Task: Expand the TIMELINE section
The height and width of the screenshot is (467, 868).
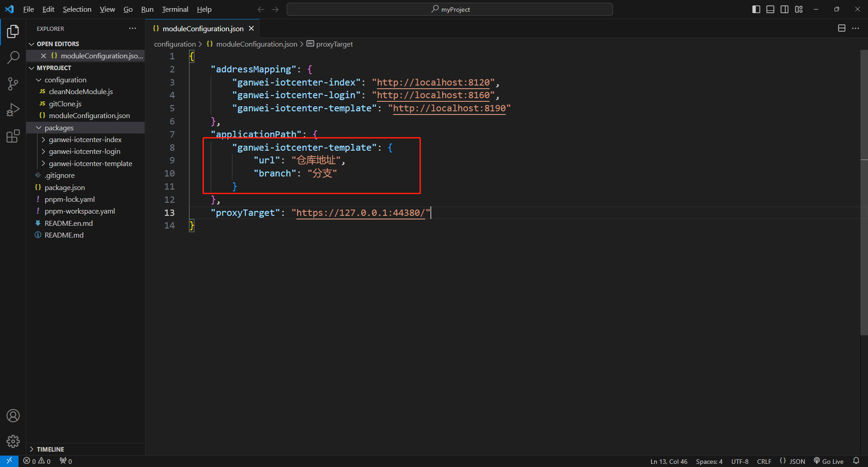Action: [x=50, y=449]
